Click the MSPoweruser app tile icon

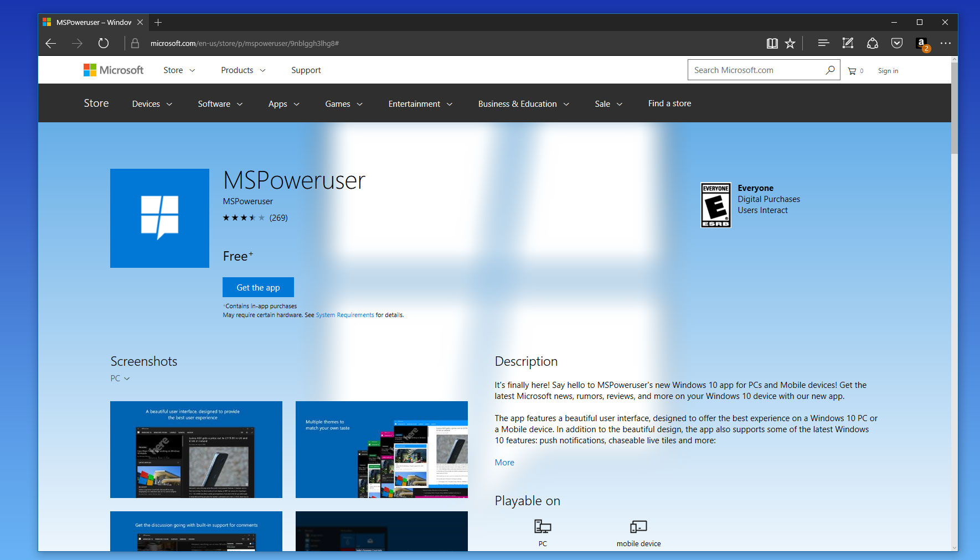(x=159, y=218)
